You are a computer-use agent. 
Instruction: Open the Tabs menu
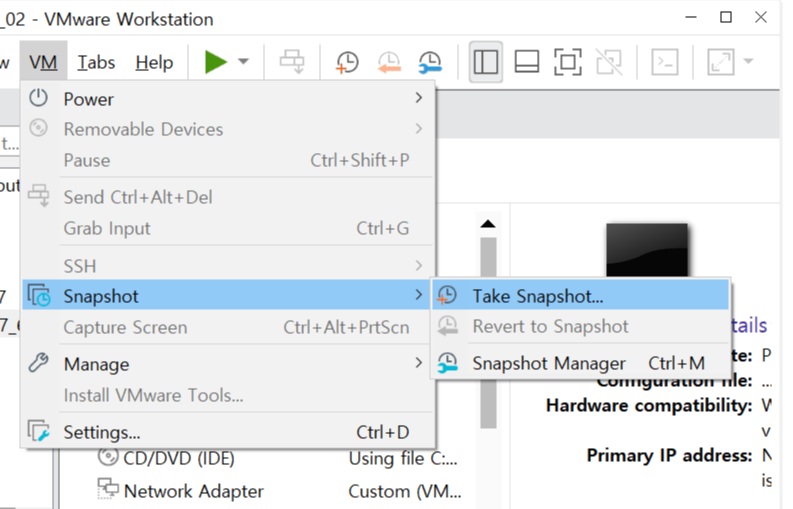click(96, 62)
